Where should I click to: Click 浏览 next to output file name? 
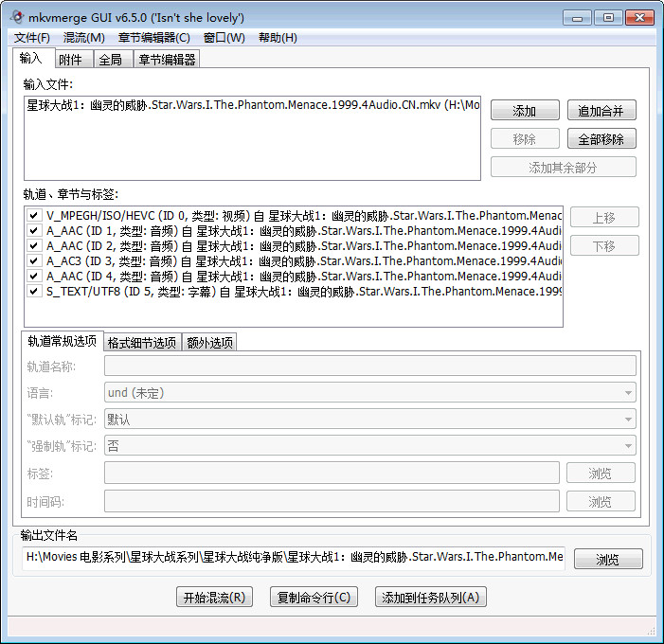[607, 560]
